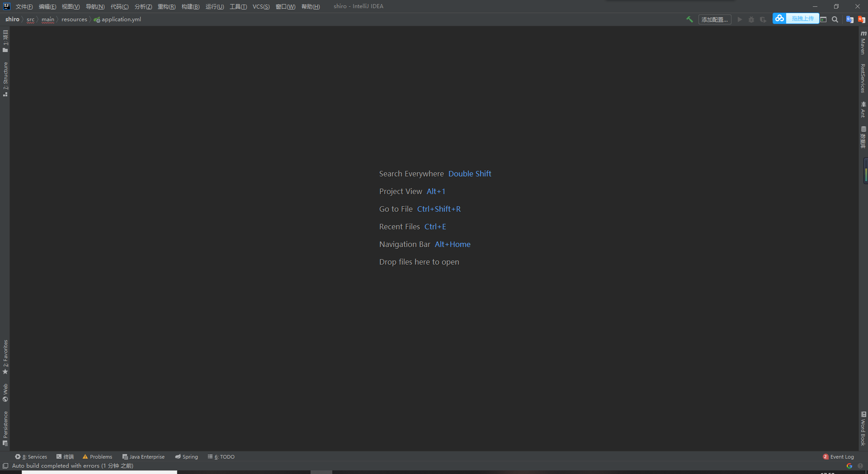Open the Web tool window tab
The width and height of the screenshot is (868, 474).
(5, 393)
